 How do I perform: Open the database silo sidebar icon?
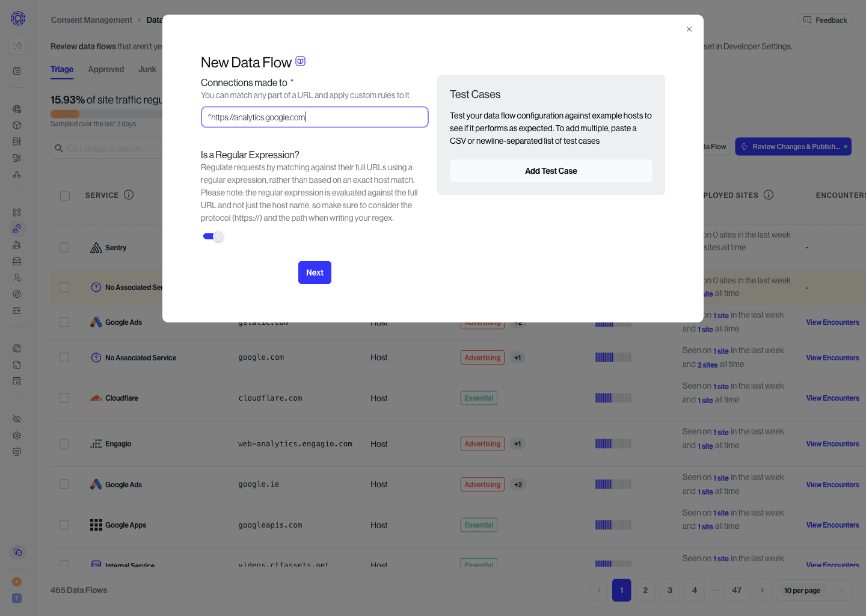(17, 141)
